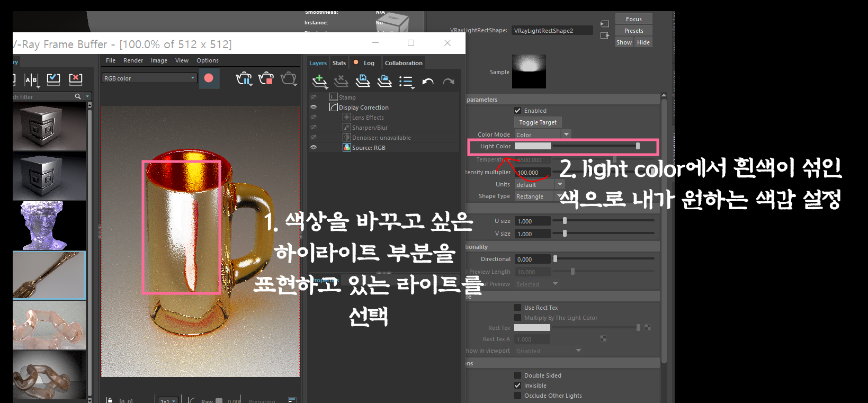Click the Display Correction curve icon
868x403 pixels.
click(334, 107)
